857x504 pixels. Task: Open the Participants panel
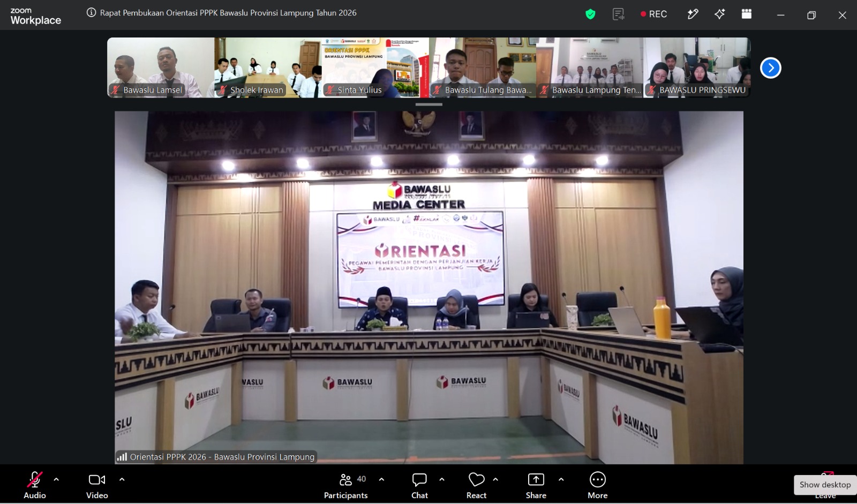[346, 485]
